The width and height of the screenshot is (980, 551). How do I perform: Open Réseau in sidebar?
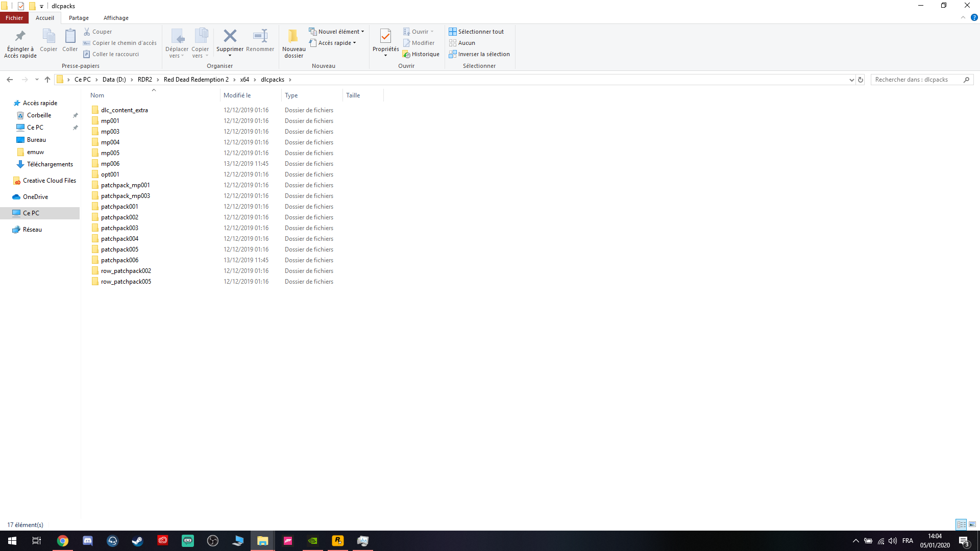point(32,230)
